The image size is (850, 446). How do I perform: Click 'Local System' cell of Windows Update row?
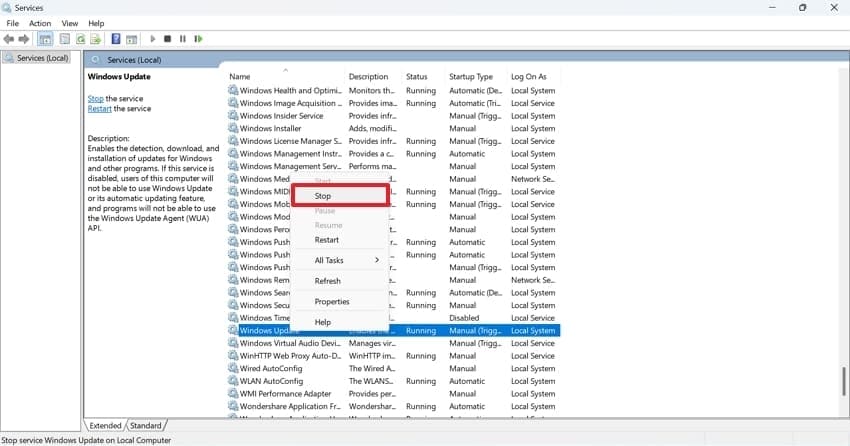pyautogui.click(x=533, y=331)
